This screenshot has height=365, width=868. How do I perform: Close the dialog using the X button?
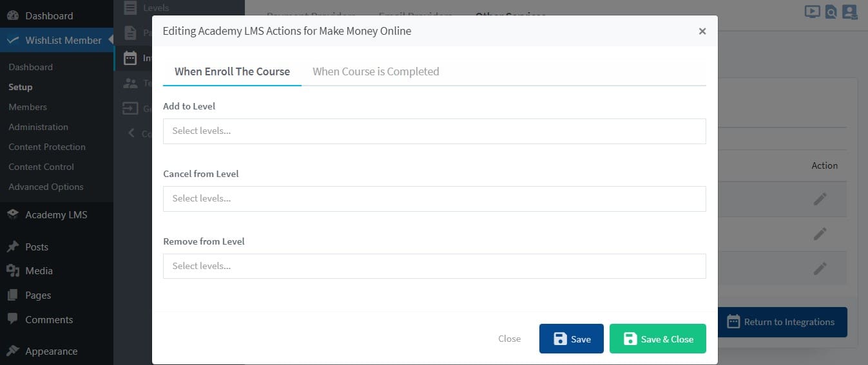pos(702,31)
